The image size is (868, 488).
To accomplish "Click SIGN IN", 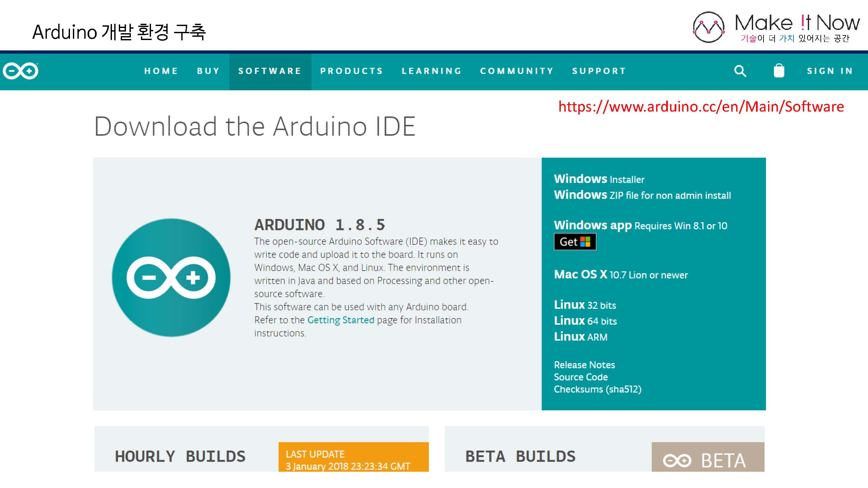I will click(x=830, y=71).
